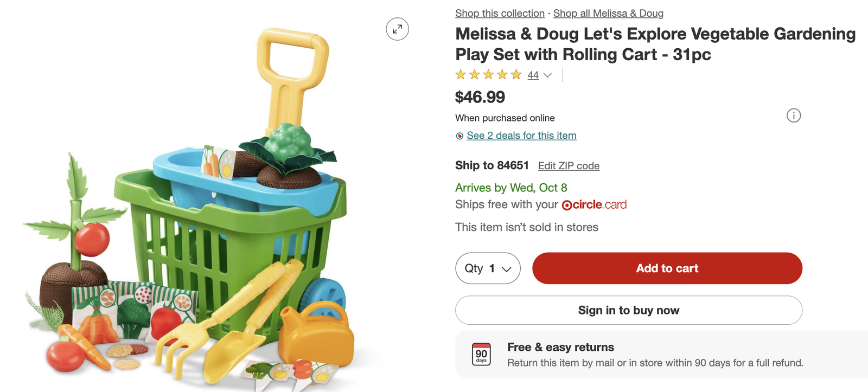Click the 44 reviews count link
The height and width of the screenshot is (392, 868).
click(x=533, y=75)
